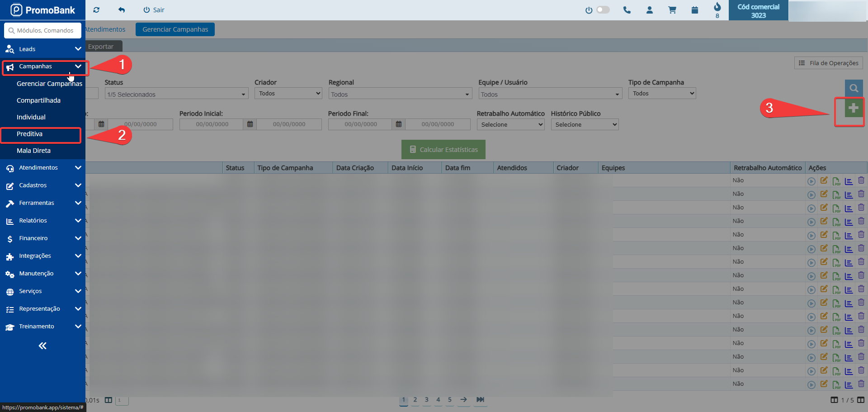Click the play icon in first row

coord(811,181)
